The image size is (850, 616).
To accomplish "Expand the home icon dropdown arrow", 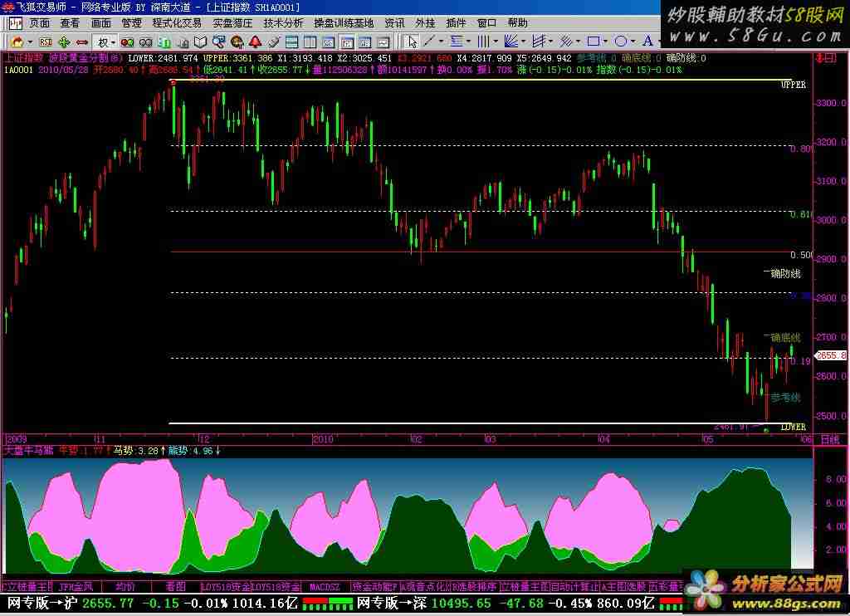I will 29,42.
